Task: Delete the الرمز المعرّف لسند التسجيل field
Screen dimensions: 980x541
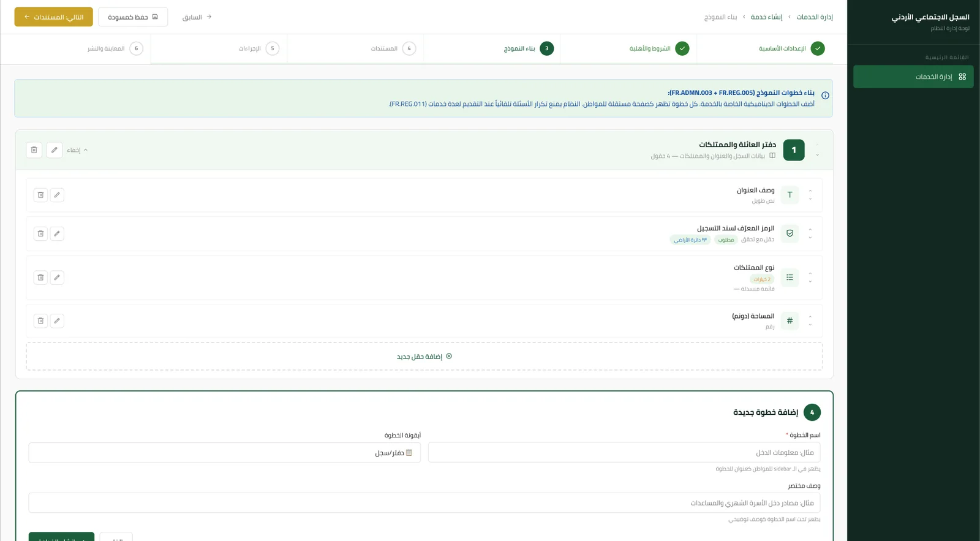Action: pos(40,233)
